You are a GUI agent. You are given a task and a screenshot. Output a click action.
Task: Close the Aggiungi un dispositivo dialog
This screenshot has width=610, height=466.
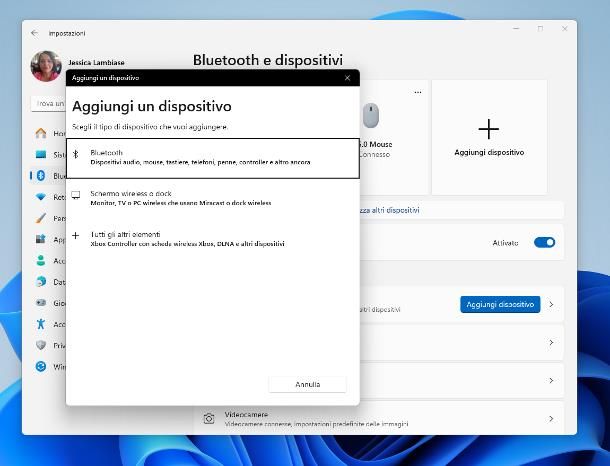point(347,78)
